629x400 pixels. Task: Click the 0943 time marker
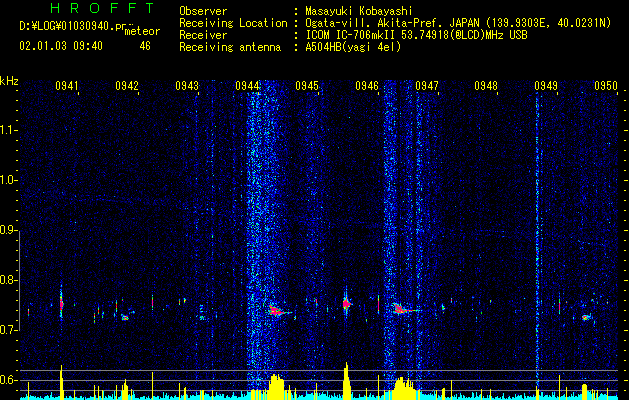pyautogui.click(x=187, y=86)
